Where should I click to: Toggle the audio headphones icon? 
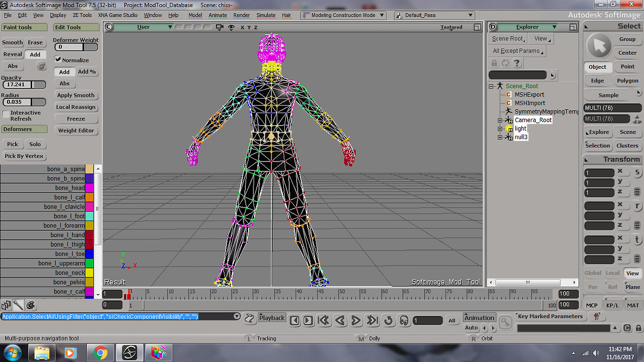click(404, 320)
